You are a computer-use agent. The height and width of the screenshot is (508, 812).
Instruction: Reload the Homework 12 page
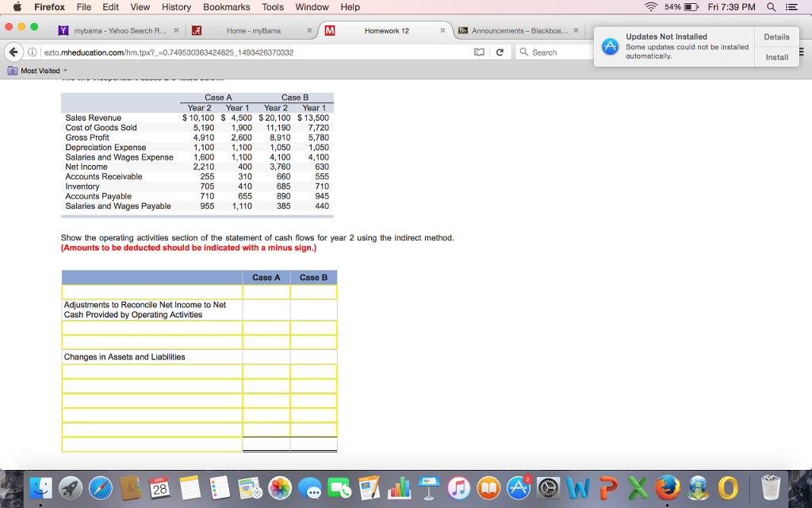coord(498,52)
